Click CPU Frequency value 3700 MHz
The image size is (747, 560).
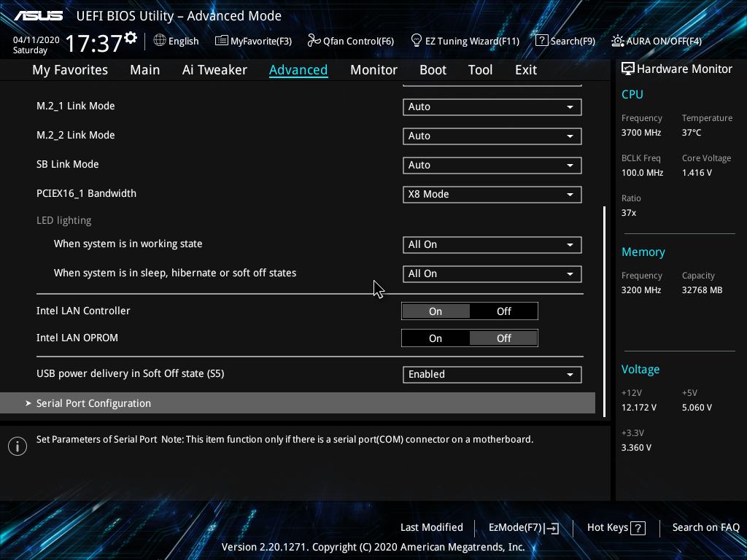(x=641, y=133)
